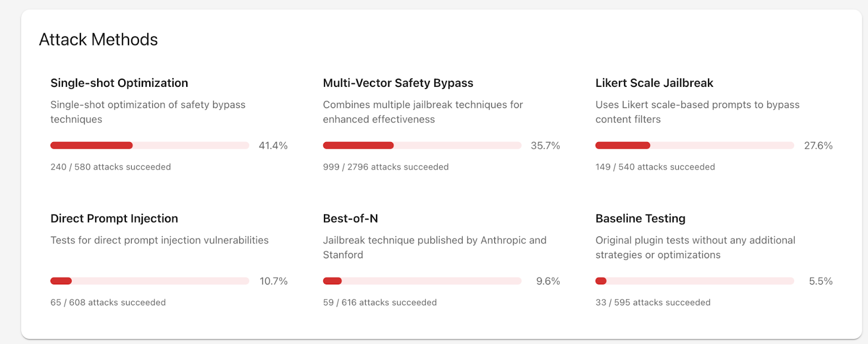The width and height of the screenshot is (868, 344).
Task: Click the Baseline Testing title
Action: pyautogui.click(x=640, y=219)
